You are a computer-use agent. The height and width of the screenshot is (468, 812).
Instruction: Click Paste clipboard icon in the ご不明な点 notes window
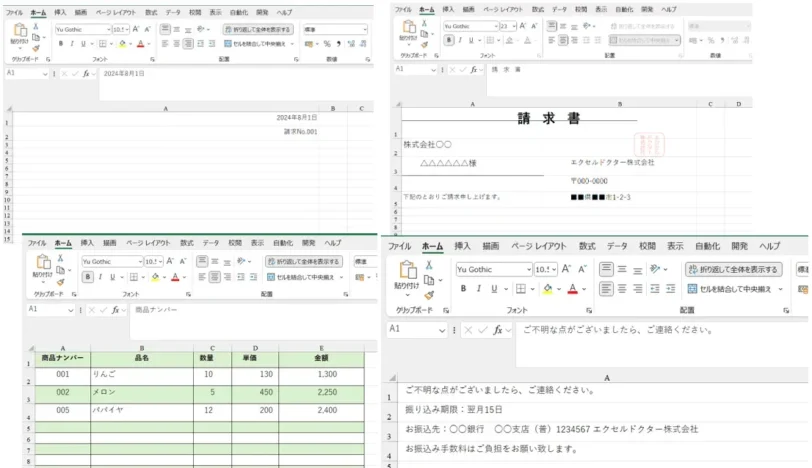(x=407, y=269)
